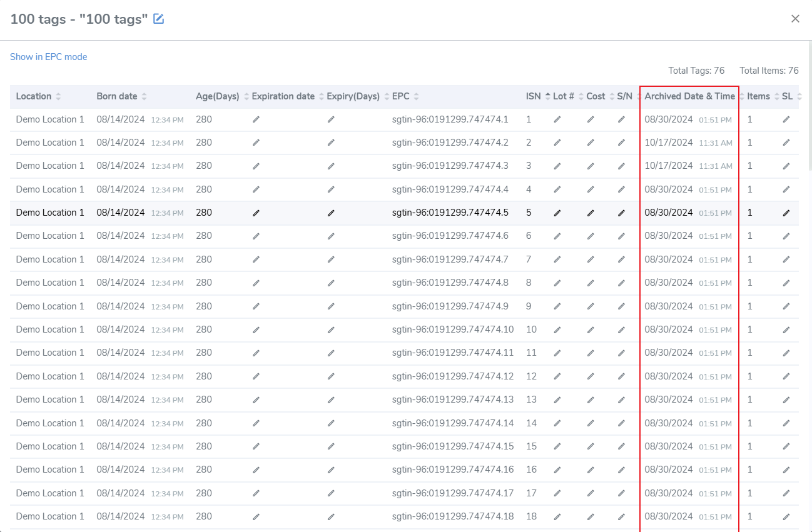Click archived date 08/30/2024 in ISN 1 row

point(669,119)
